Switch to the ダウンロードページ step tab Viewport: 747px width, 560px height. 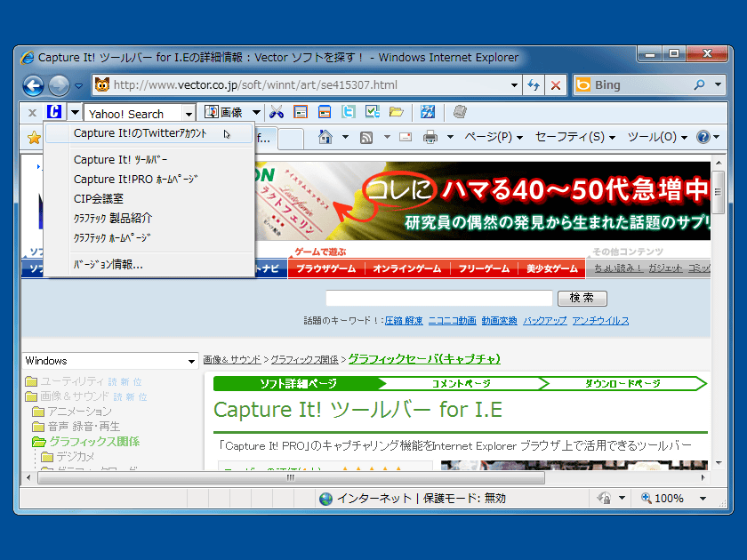[x=622, y=383]
